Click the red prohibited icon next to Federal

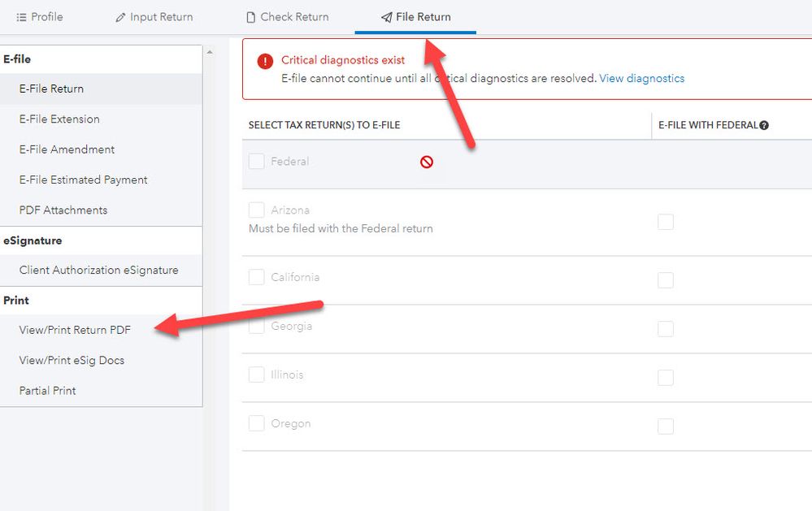[x=427, y=162]
